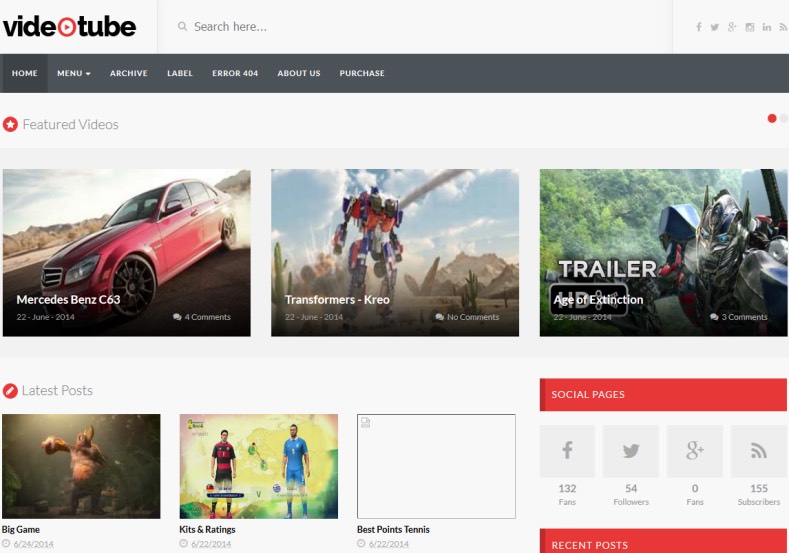Open LinkedIn from header social icons
This screenshot has width=789, height=553.
(766, 27)
